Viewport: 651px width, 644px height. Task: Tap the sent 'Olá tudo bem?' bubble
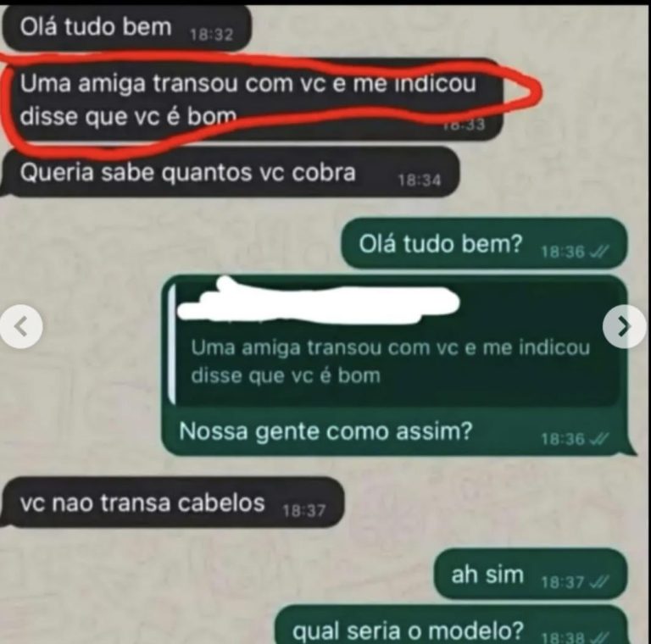tap(484, 243)
